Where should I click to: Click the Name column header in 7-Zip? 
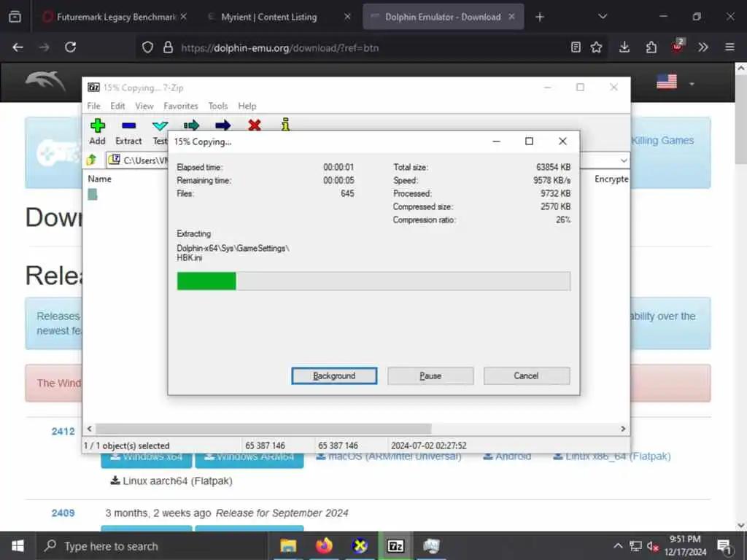coord(99,179)
